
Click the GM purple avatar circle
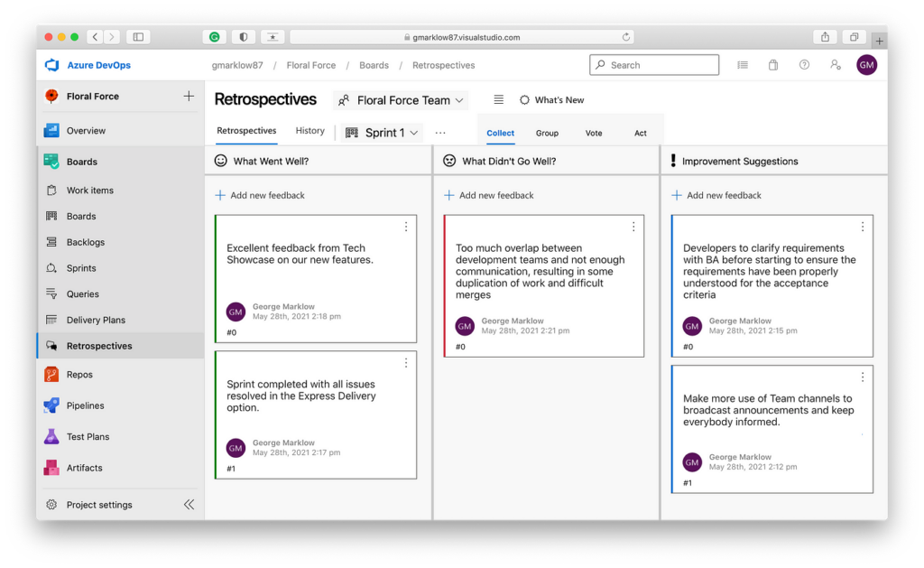click(x=867, y=65)
